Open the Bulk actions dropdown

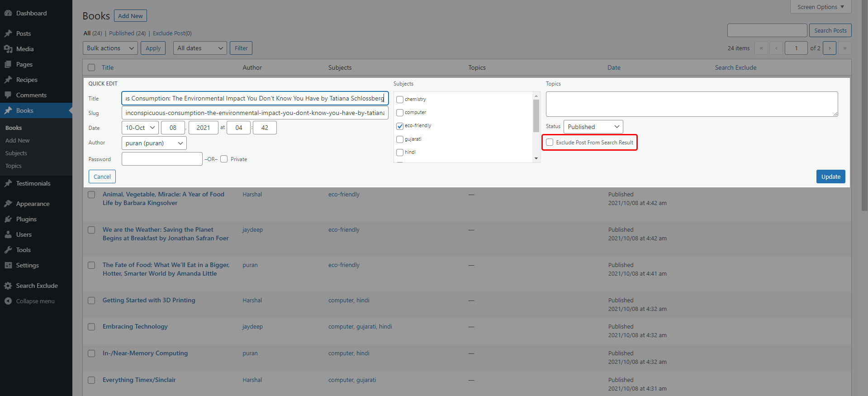pos(110,48)
